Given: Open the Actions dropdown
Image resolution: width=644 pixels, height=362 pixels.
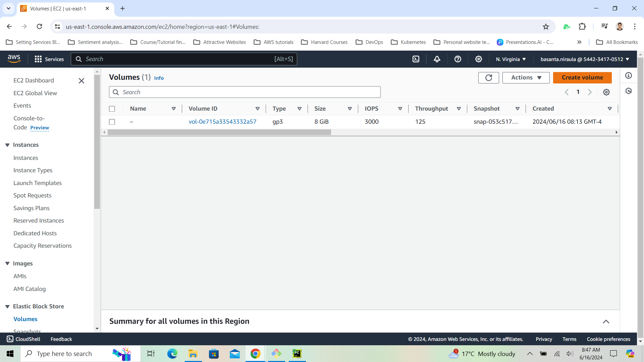Looking at the screenshot, I should [x=525, y=77].
